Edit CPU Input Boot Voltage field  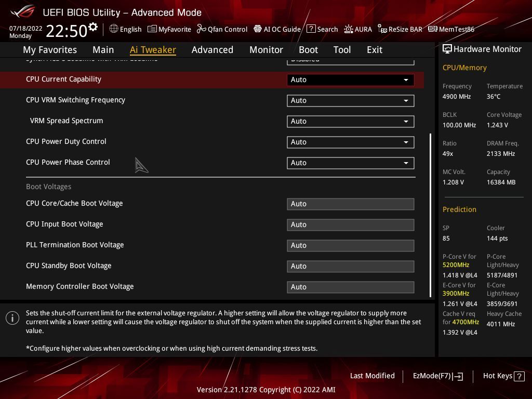(351, 224)
